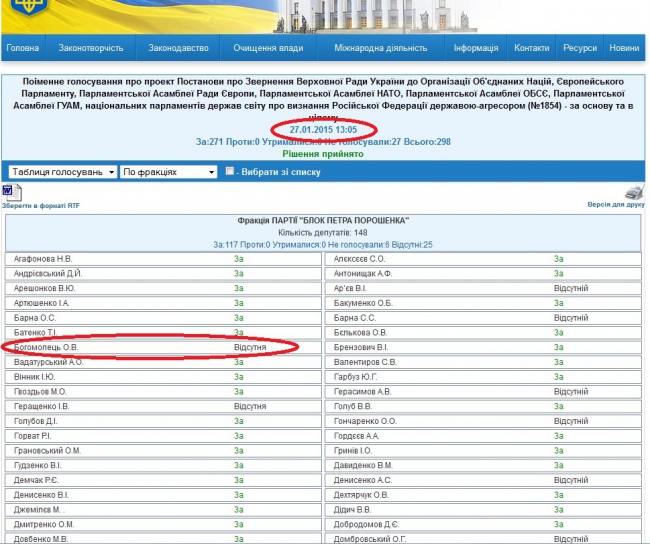This screenshot has height=544, width=650.
Task: Open the 'Контакти' page
Action: point(531,48)
